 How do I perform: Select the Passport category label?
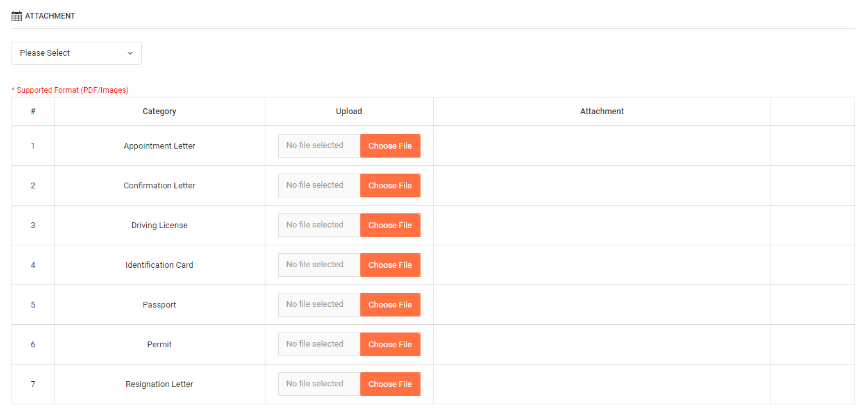(159, 304)
